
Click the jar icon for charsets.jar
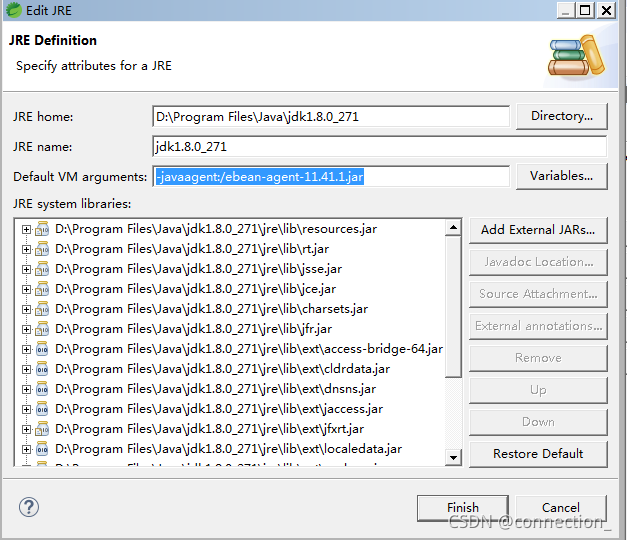pyautogui.click(x=42, y=309)
